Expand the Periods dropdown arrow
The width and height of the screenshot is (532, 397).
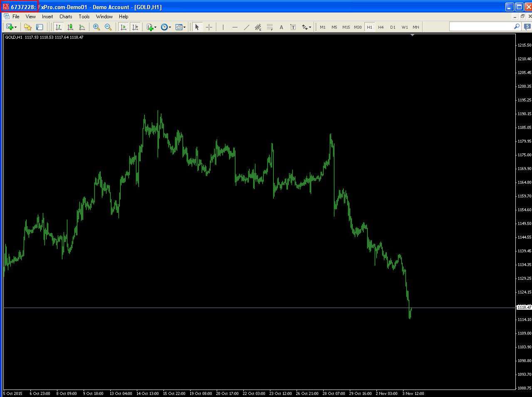click(x=170, y=27)
